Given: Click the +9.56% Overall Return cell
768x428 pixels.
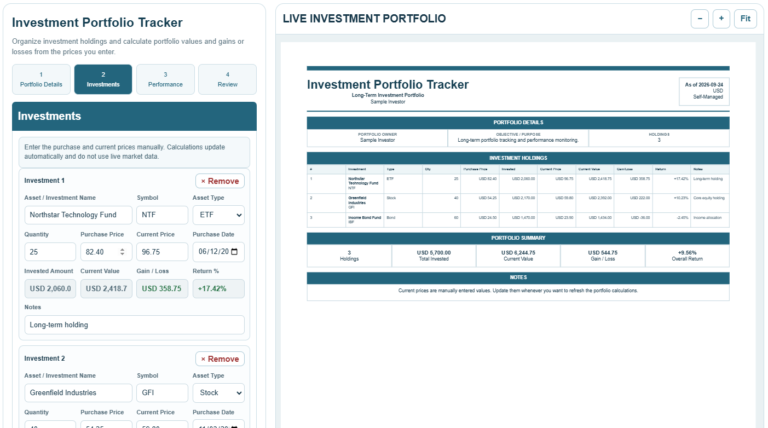Looking at the screenshot, I should click(x=687, y=256).
